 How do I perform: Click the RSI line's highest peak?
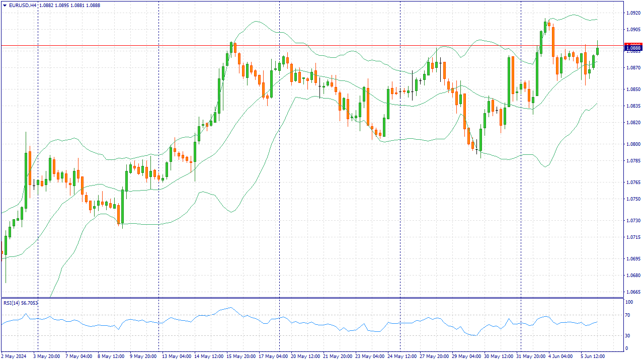(x=230, y=308)
